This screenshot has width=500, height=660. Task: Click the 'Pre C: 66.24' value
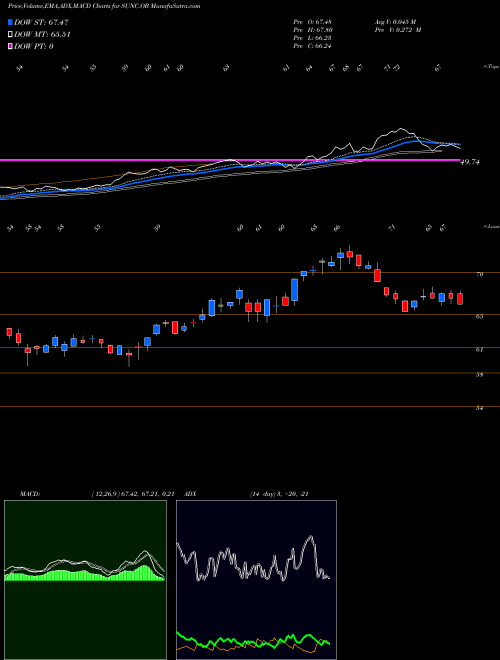313,46
